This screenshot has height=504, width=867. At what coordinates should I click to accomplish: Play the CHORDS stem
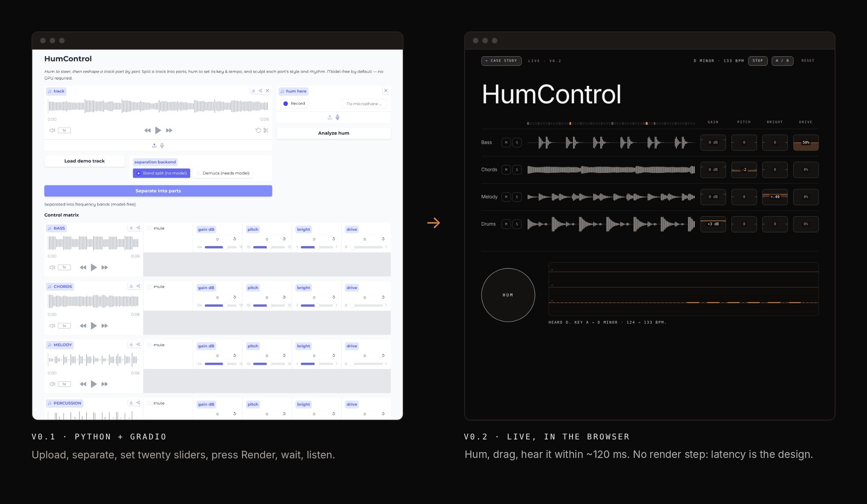click(94, 326)
